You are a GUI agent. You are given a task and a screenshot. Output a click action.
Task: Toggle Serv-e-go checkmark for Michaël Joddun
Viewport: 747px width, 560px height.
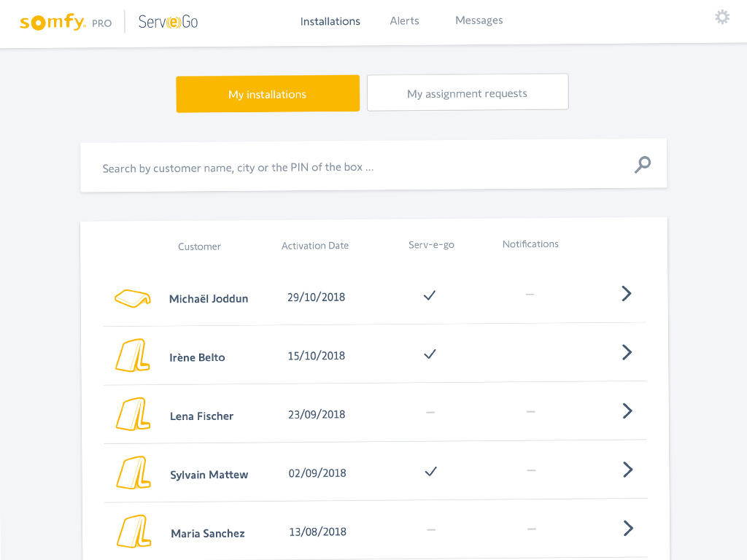(x=430, y=295)
